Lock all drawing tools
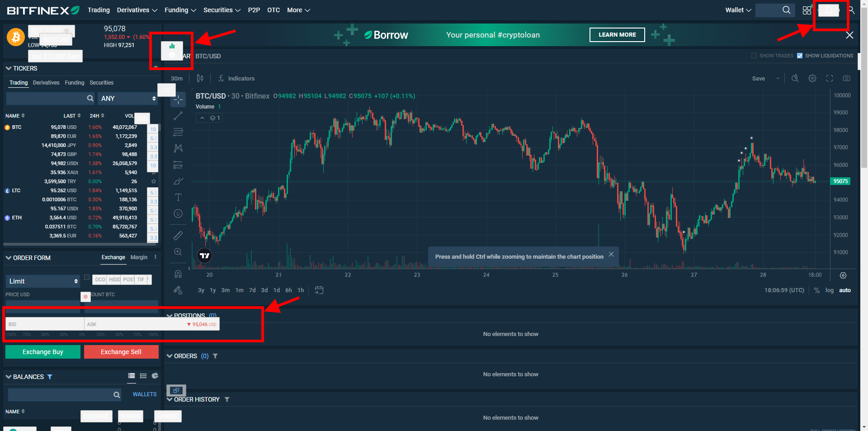 coord(178,290)
